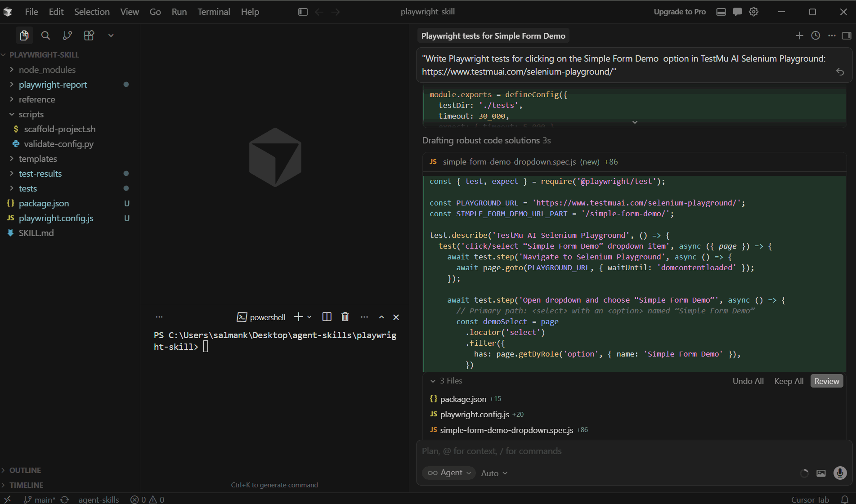Expand the node_modules folder

point(47,70)
